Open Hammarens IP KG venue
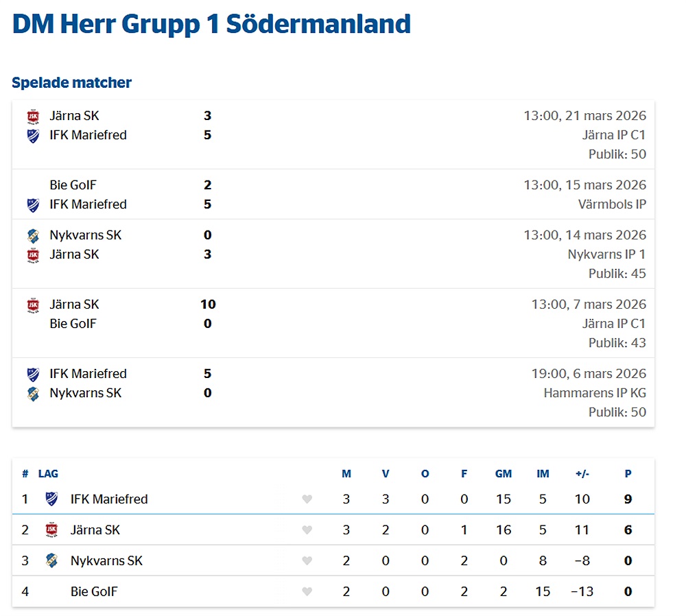This screenshot has width=686, height=616. click(x=595, y=393)
